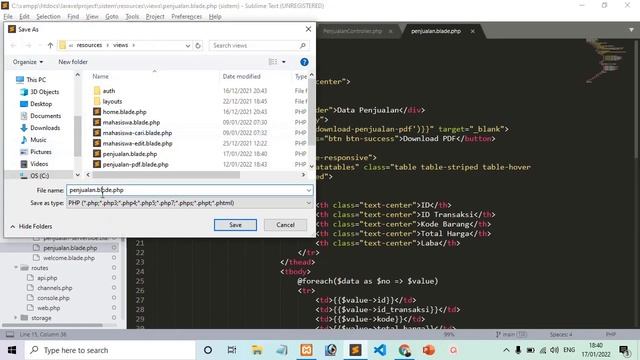The height and width of the screenshot is (360, 640).
Task: Open Music in navigation pane
Action: pos(38,140)
